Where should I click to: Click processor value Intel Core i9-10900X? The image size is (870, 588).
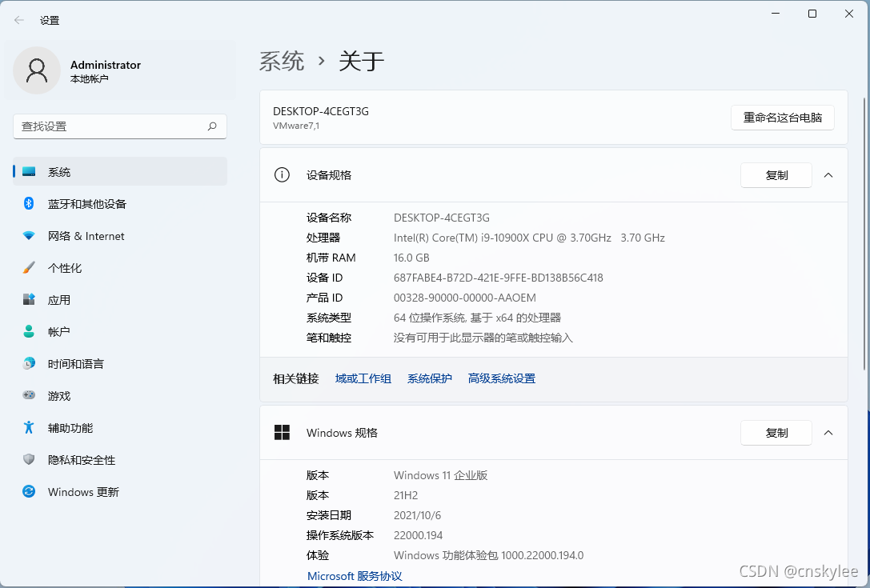[x=529, y=238]
